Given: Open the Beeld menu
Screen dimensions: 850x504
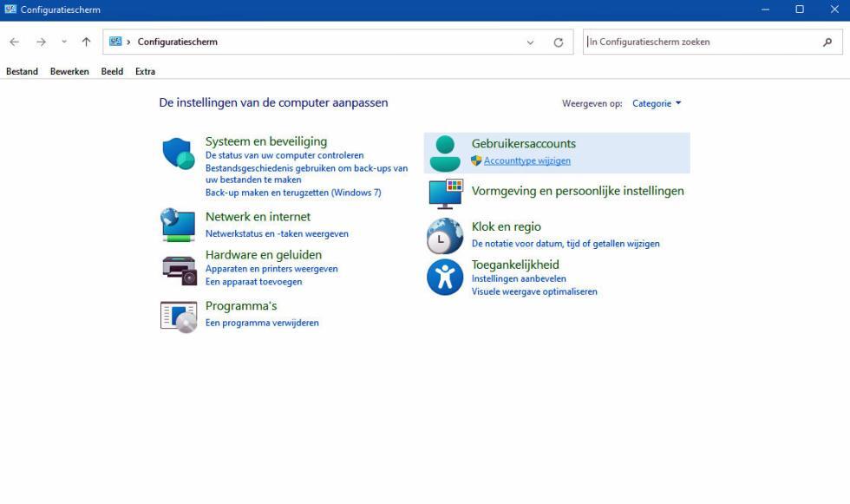Looking at the screenshot, I should point(112,71).
